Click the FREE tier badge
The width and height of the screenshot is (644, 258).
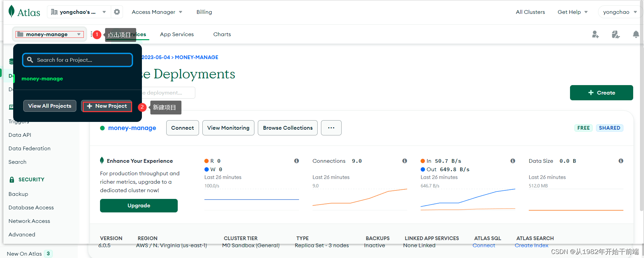pyautogui.click(x=584, y=128)
